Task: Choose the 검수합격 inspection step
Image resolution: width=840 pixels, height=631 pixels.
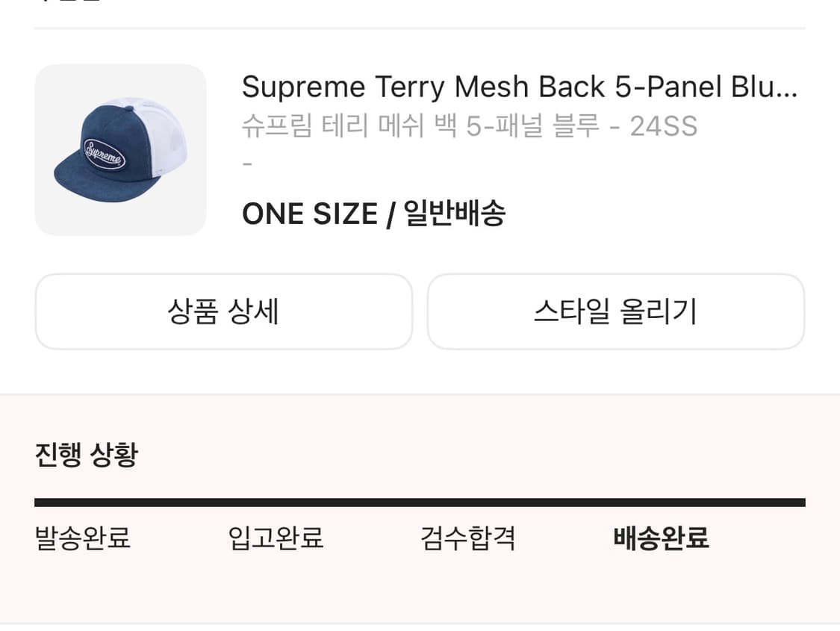Action: [468, 538]
